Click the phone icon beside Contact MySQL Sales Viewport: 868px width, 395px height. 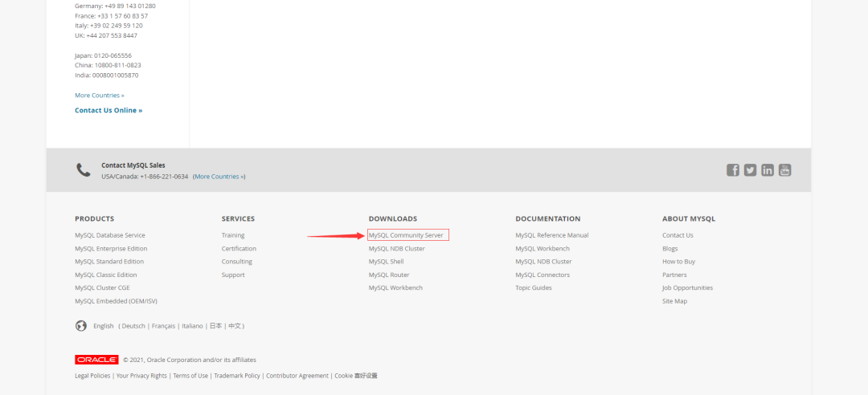[83, 170]
